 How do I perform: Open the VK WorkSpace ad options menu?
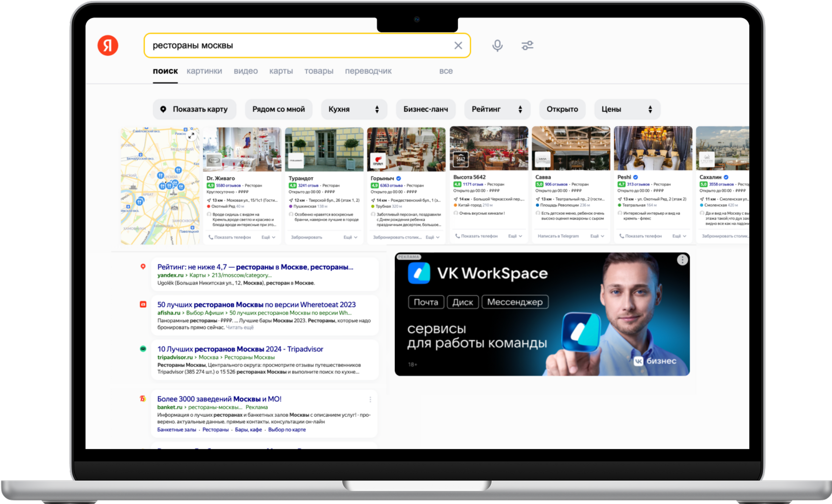click(682, 260)
